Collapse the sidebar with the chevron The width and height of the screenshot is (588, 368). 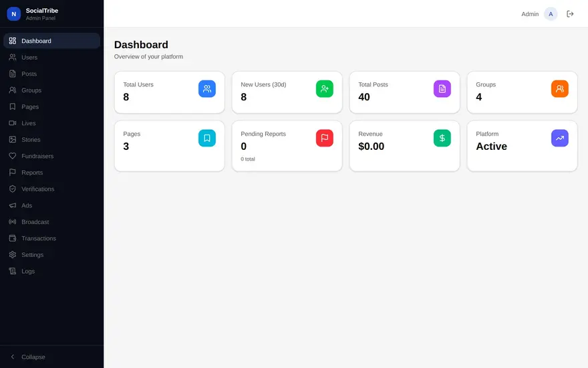[13, 357]
